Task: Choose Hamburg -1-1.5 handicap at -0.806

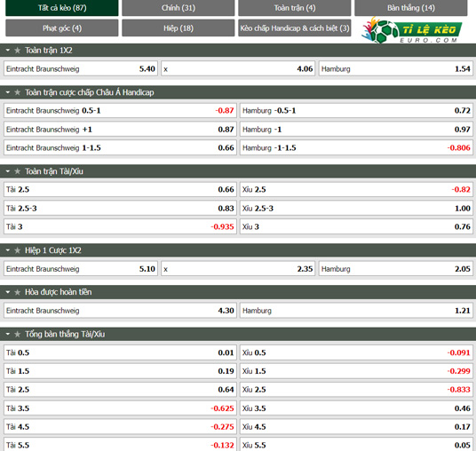Action: 356,147
